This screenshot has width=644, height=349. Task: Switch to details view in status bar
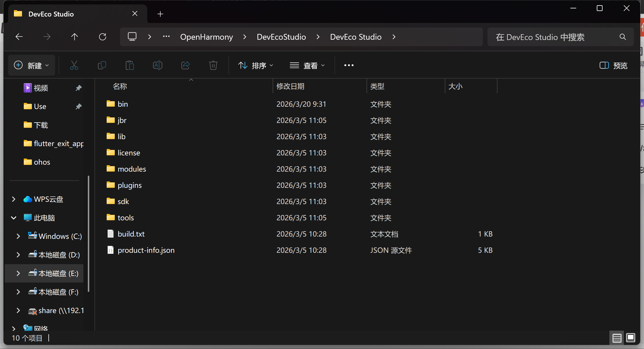pyautogui.click(x=617, y=338)
